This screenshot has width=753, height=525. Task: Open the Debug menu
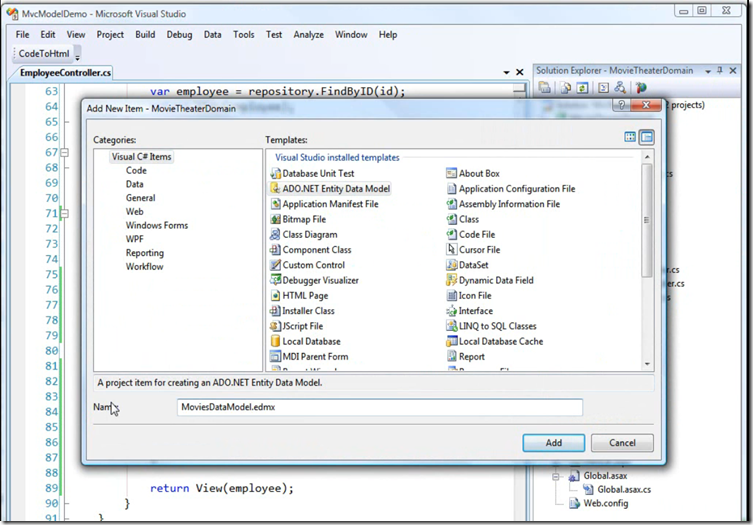click(x=179, y=35)
